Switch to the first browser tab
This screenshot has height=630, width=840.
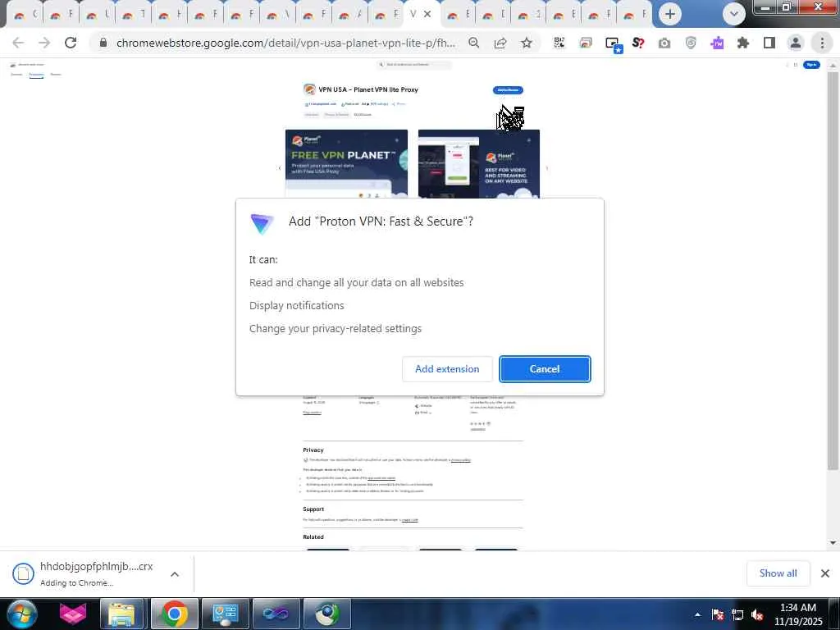coord(24,15)
